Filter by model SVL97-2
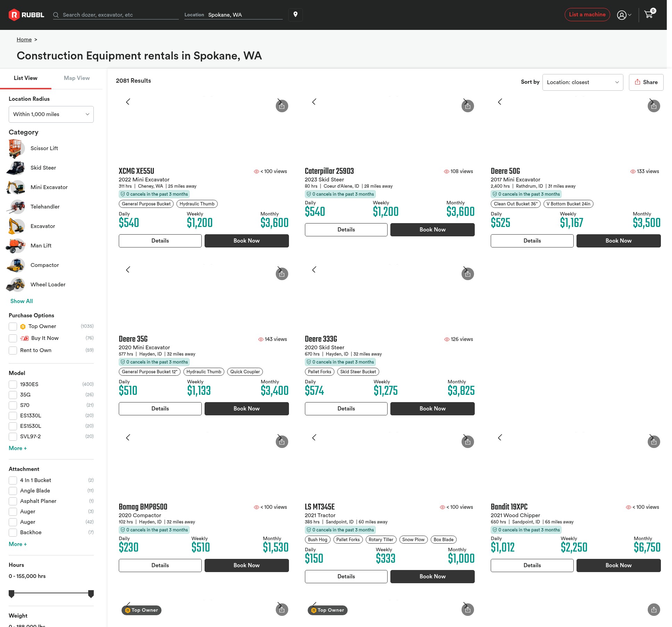672x627 pixels. 13,437
